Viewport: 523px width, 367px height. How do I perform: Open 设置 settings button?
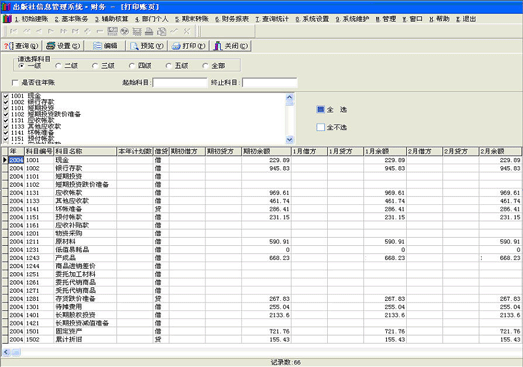[x=63, y=46]
